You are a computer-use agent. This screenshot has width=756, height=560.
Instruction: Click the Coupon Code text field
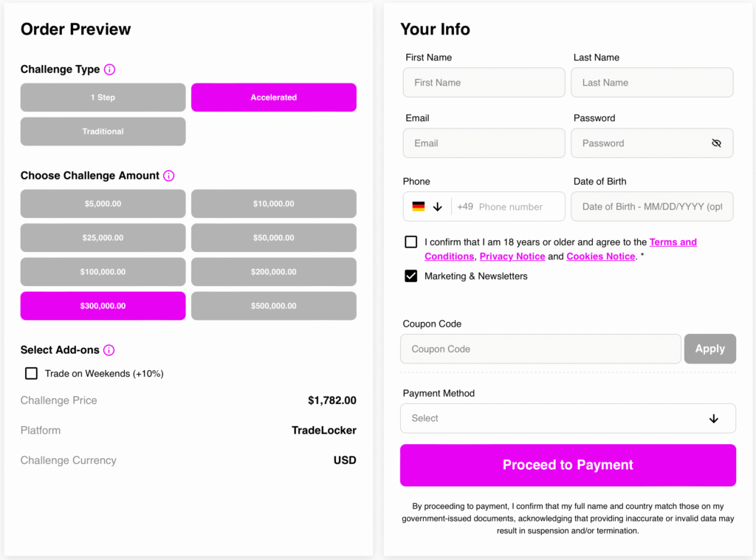[540, 349]
